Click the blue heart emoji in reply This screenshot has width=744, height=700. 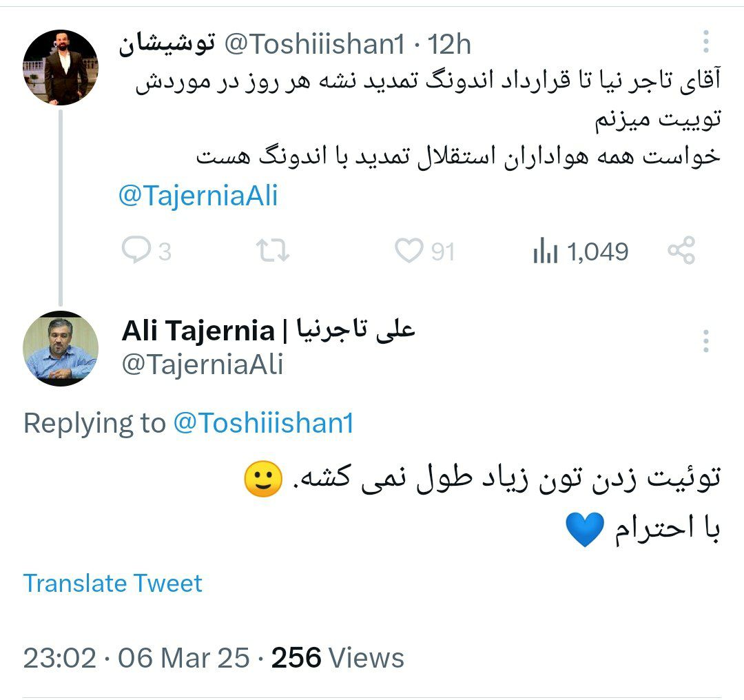coord(584,531)
